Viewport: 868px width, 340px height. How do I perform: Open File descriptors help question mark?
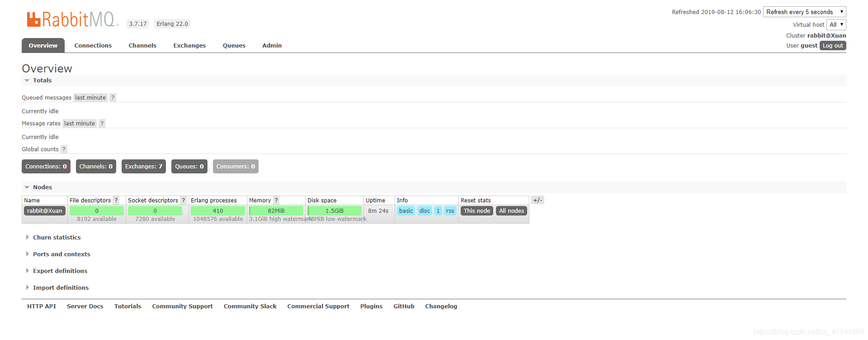pos(116,200)
